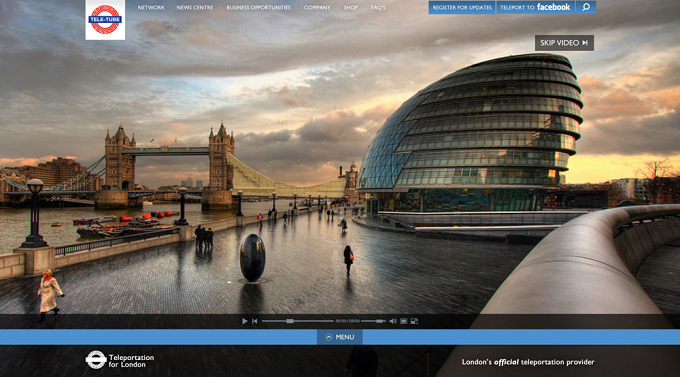Mute the video via the speaker icon
Viewport: 680px width, 377px height.
tap(392, 321)
